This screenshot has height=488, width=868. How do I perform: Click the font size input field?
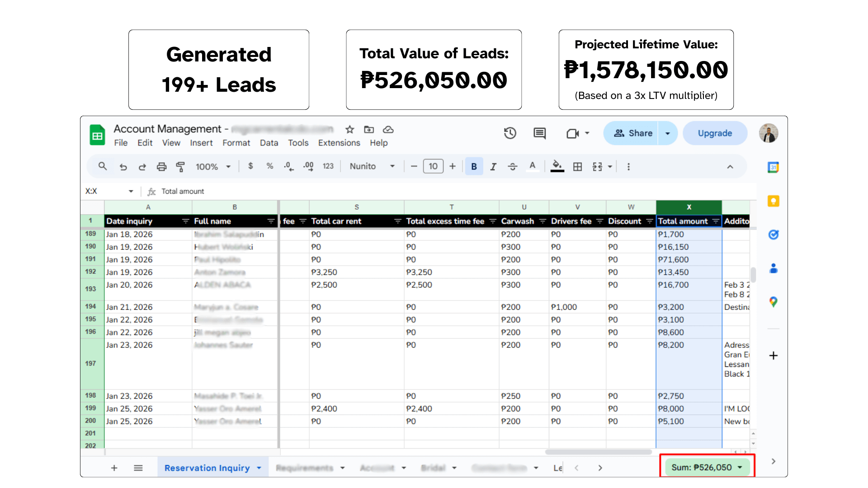point(433,167)
